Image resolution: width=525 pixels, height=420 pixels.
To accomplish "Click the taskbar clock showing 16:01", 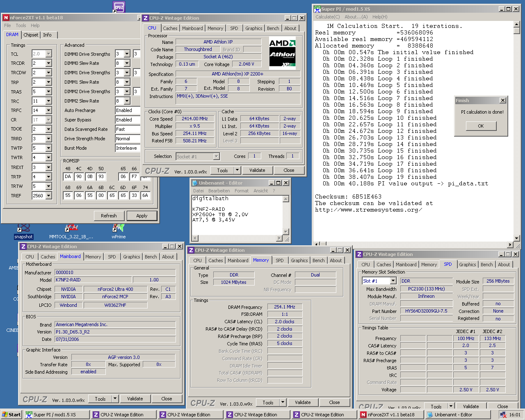I will 515,415.
